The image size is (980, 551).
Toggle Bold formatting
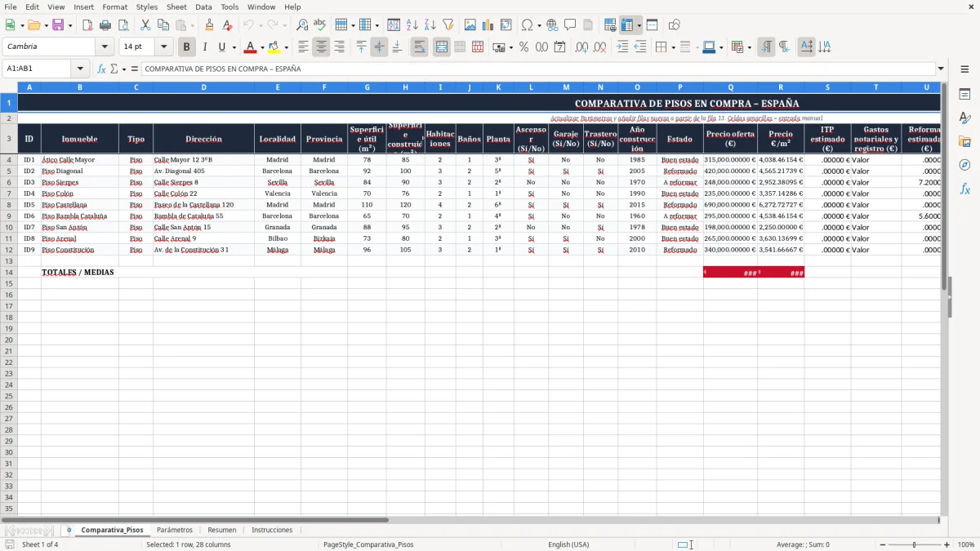pos(187,47)
